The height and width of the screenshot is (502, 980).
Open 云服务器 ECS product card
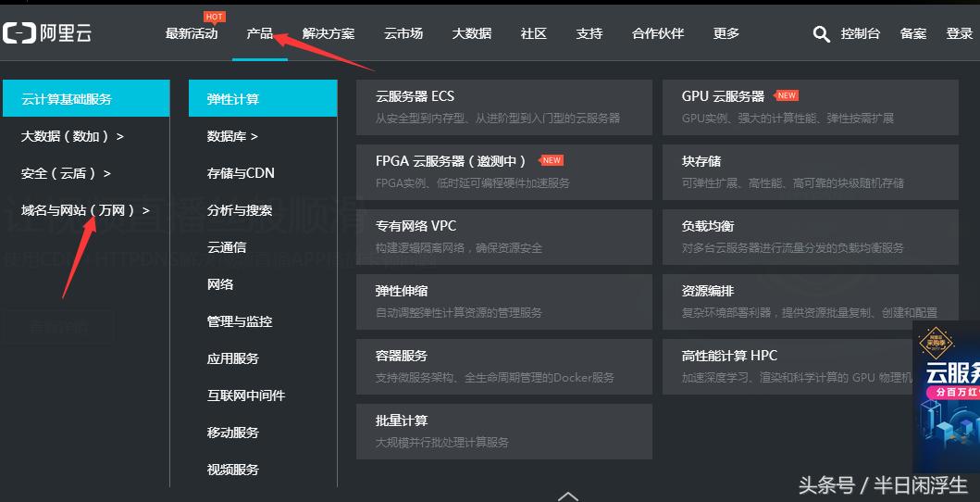504,107
